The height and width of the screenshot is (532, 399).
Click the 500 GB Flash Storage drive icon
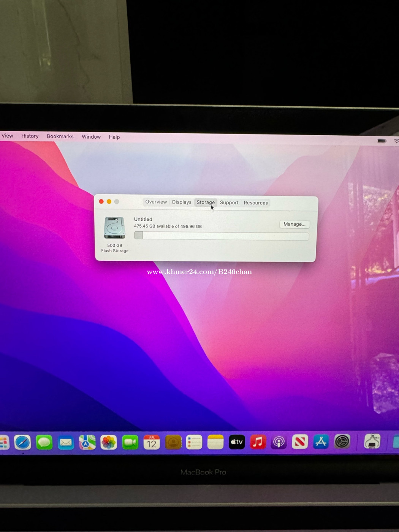pyautogui.click(x=114, y=228)
